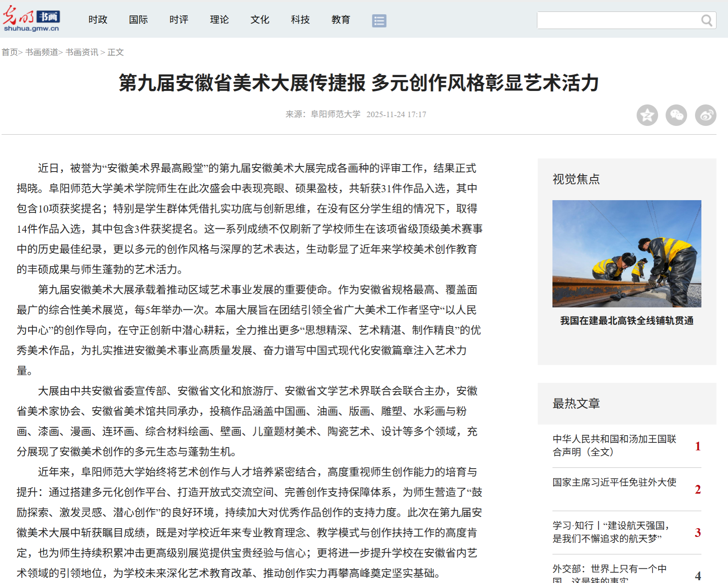The width and height of the screenshot is (728, 583).
Task: Click the 首页 breadcrumb link
Action: (10, 52)
